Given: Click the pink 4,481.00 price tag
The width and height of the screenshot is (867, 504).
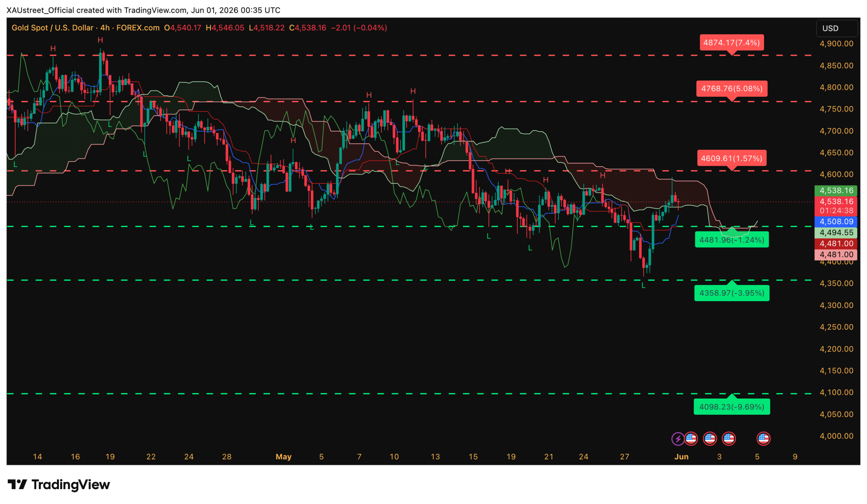Looking at the screenshot, I should (836, 255).
